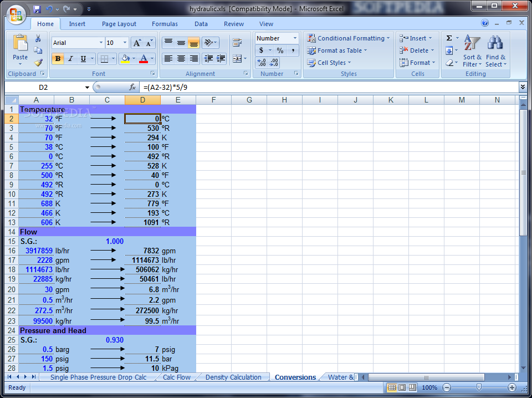Apply Comma Style format

tap(293, 50)
